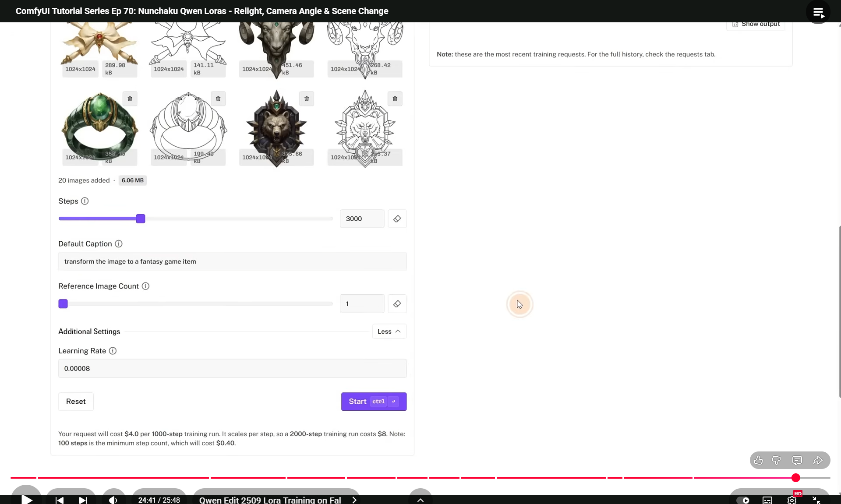Reset the Steps value with eraser icon

(x=397, y=219)
